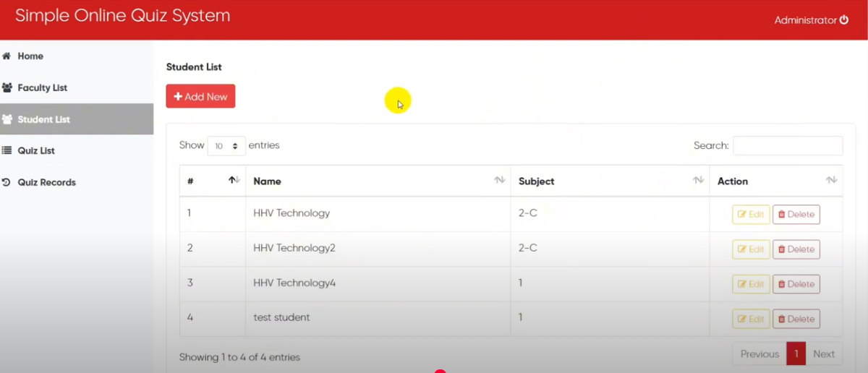Click the Administrator power icon
Viewport: 868px width, 373px height.
click(x=843, y=20)
